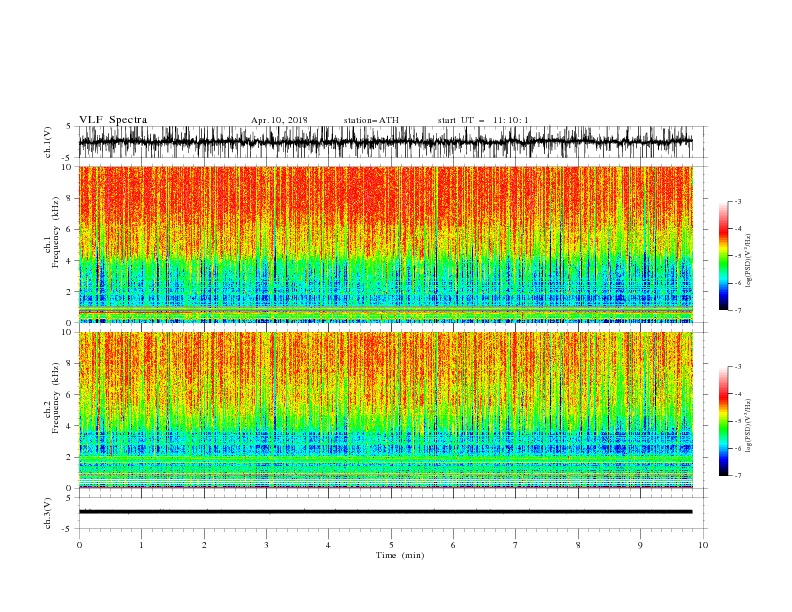This screenshot has height=612, width=792.
Task: Click the ch.1 'Frequency (kHz)' axis label
Action: click(56, 232)
